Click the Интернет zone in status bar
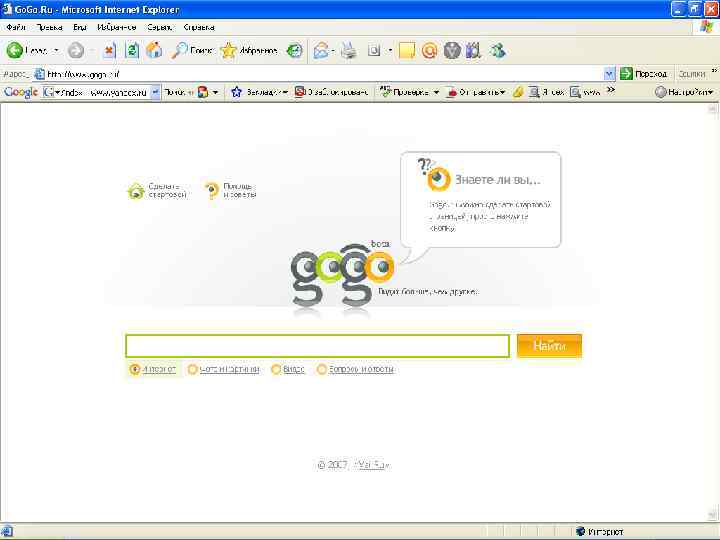 (x=600, y=532)
